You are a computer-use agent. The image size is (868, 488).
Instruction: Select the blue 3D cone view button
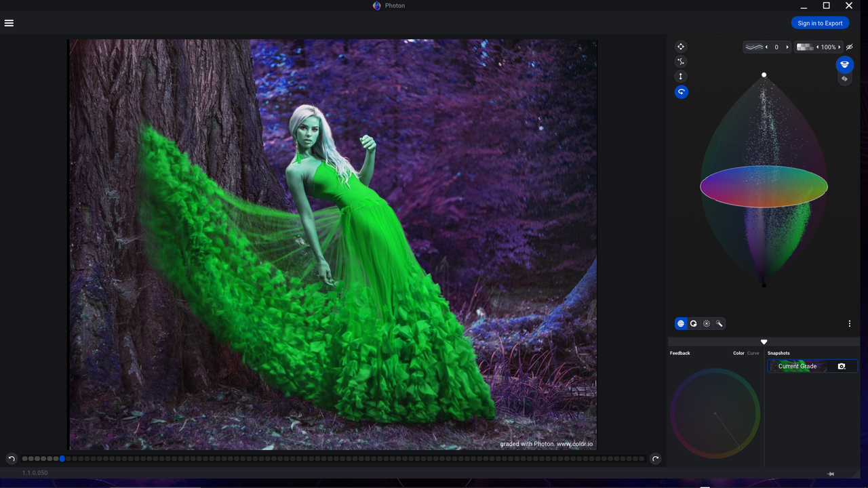(844, 64)
